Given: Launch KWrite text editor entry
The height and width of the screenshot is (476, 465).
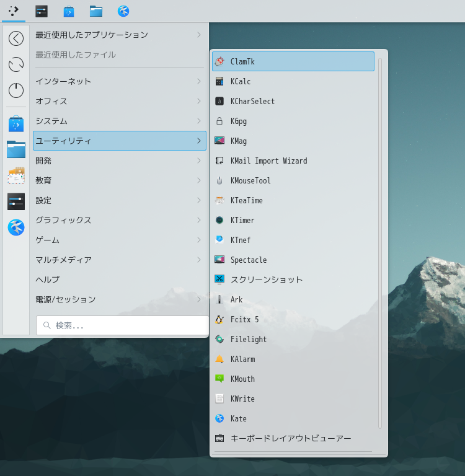Looking at the screenshot, I should pyautogui.click(x=242, y=399).
